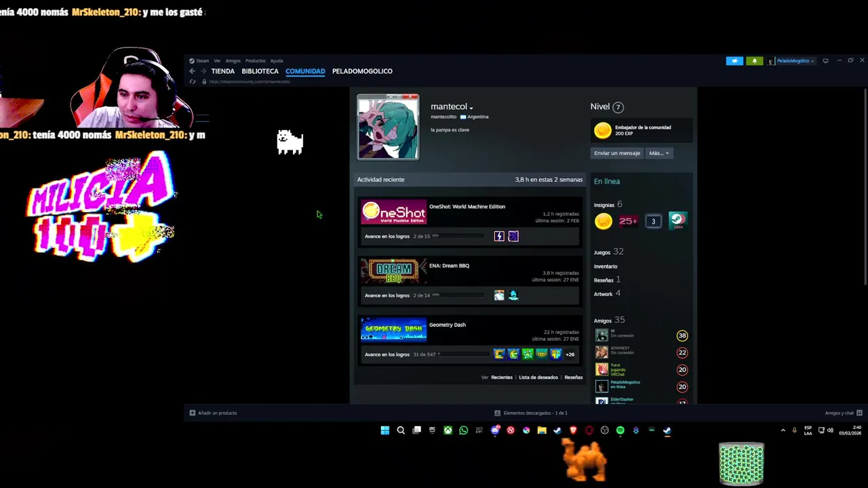Screen dimensions: 868x488
Task: Open the Amigos menu in top bar
Action: coord(233,61)
